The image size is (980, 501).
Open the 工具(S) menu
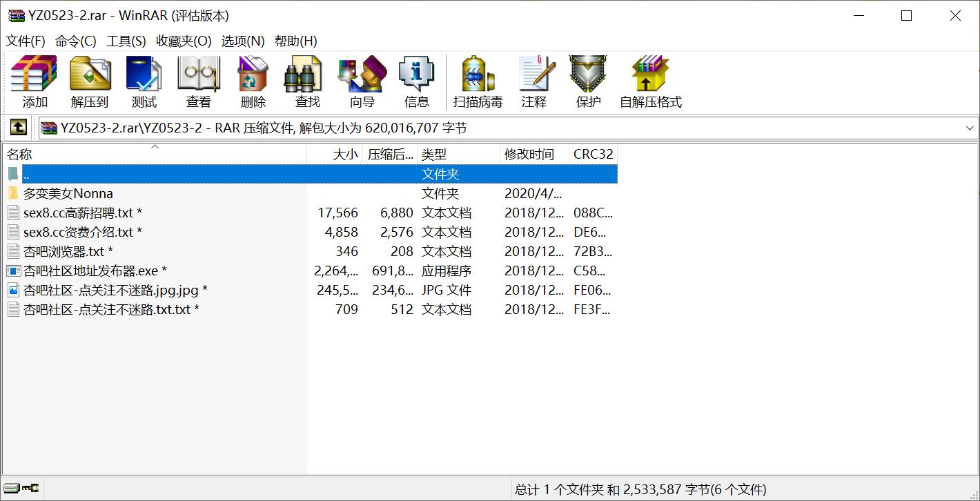(126, 41)
